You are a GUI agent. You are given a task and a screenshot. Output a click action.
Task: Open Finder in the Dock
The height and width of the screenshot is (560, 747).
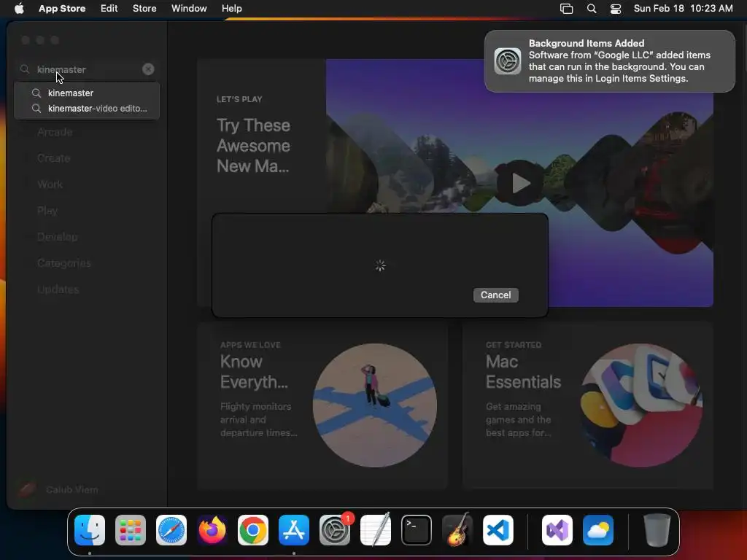coord(90,530)
